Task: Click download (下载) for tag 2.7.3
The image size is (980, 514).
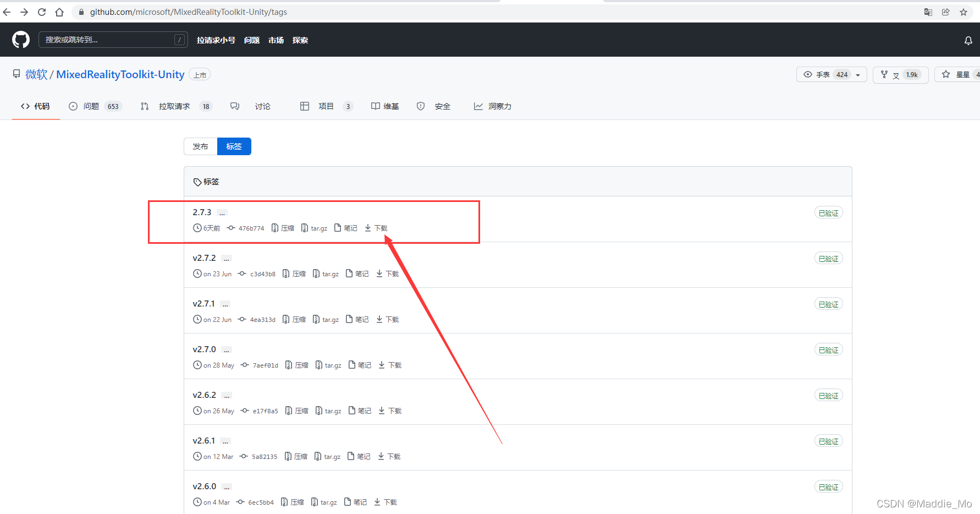Action: point(376,228)
